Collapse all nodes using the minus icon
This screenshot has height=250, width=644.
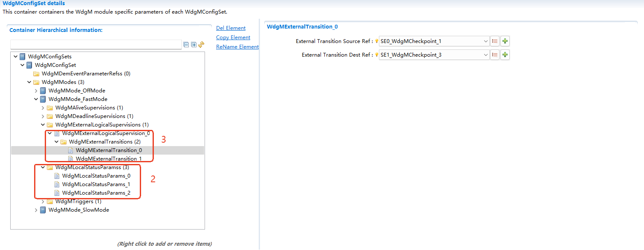point(186,44)
